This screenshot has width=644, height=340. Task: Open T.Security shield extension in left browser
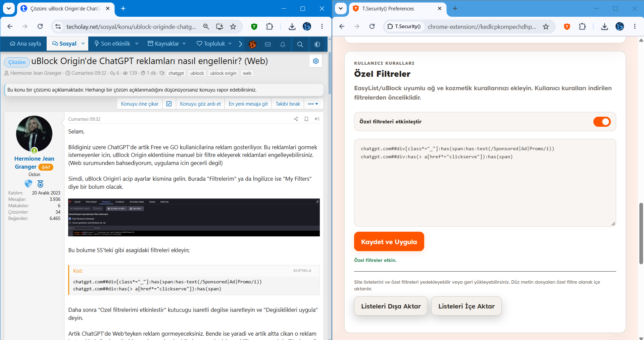pos(254,26)
